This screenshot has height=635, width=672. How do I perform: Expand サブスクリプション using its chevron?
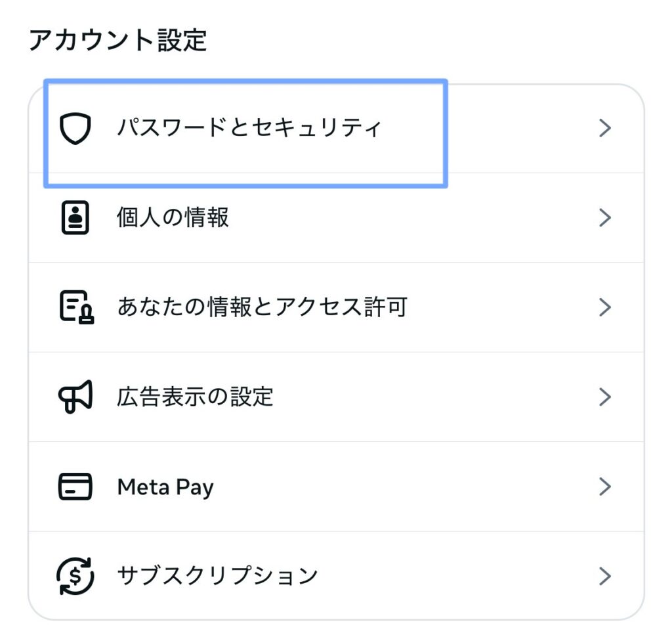[605, 576]
